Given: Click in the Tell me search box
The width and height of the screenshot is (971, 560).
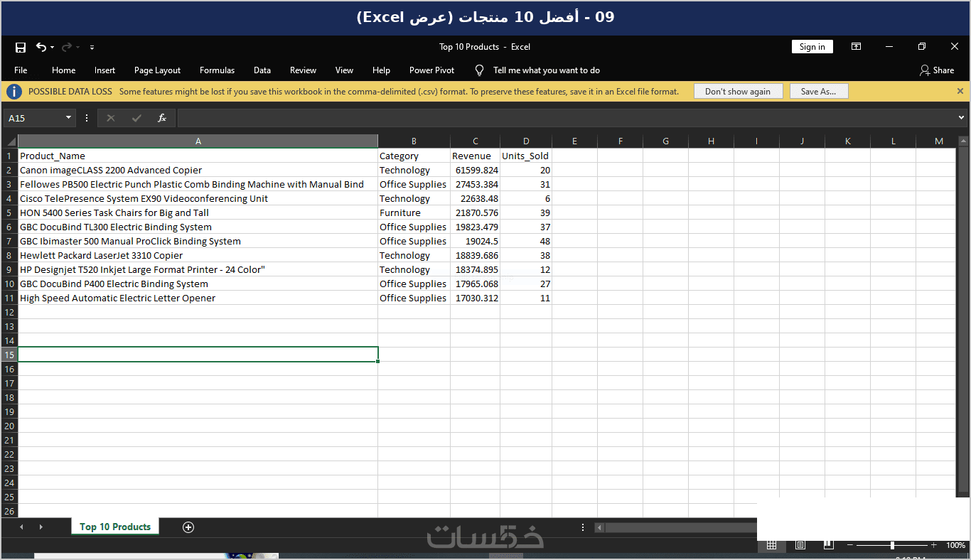Looking at the screenshot, I should coord(547,70).
